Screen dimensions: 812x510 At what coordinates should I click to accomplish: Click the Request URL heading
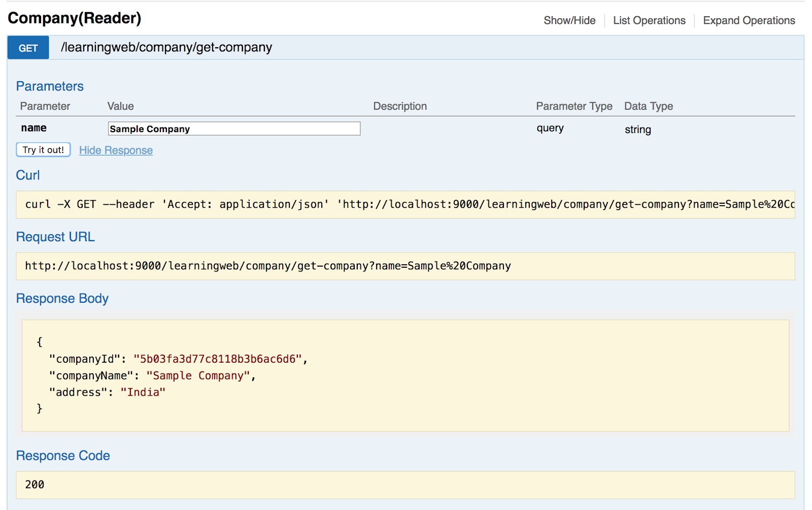(55, 237)
